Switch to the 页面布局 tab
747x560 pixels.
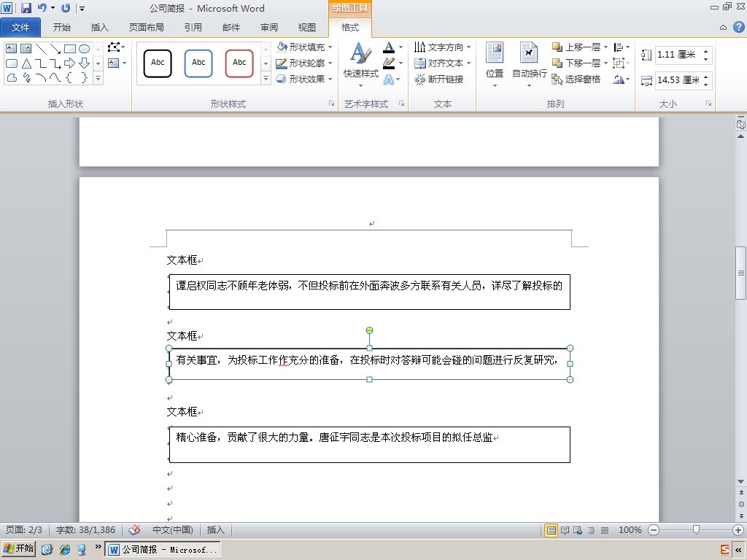point(146,27)
